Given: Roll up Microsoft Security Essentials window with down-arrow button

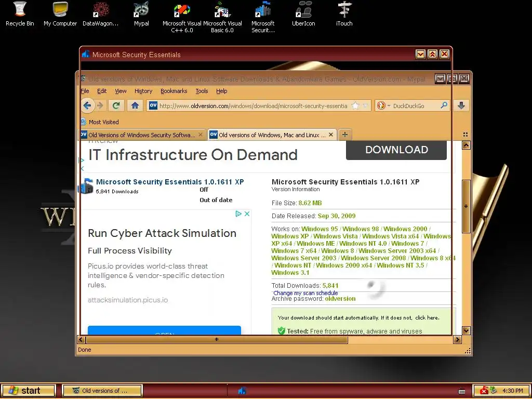Looking at the screenshot, I should pos(420,54).
